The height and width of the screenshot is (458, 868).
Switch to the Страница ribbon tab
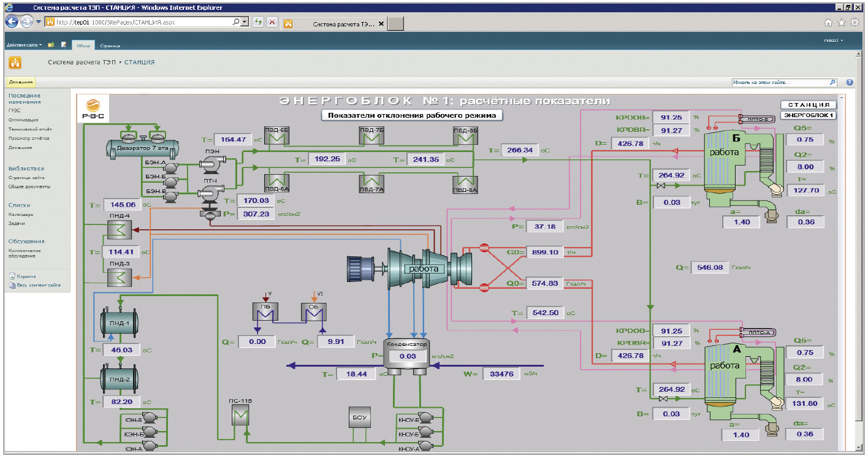click(x=110, y=45)
